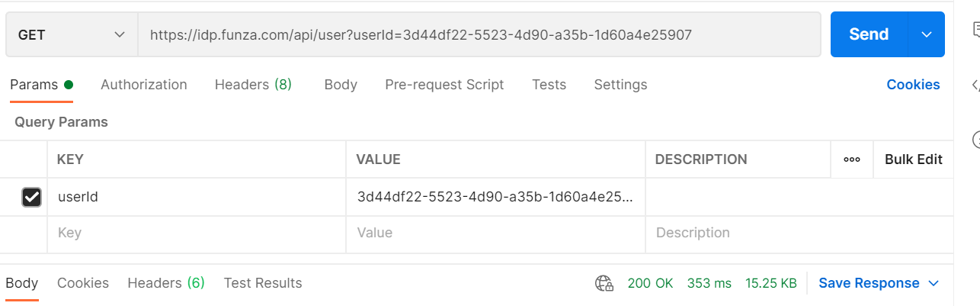
Task: Switch to the Authorization tab
Action: tap(144, 85)
